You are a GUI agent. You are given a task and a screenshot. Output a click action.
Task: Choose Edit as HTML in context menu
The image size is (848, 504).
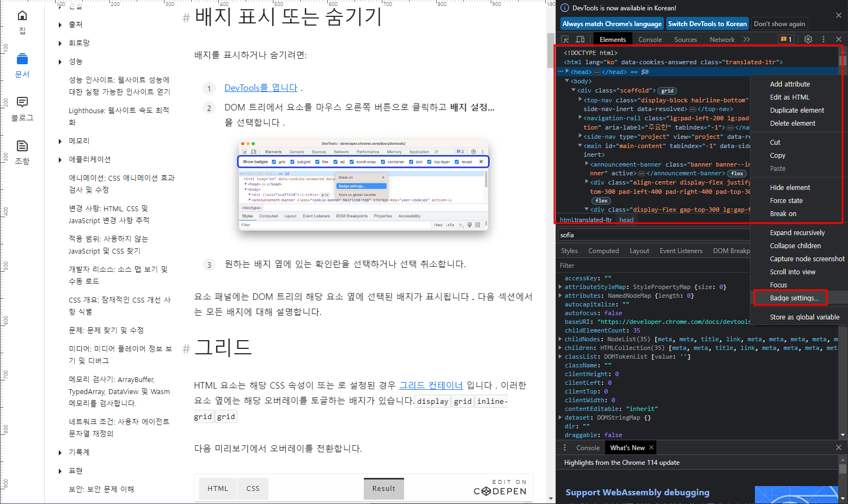pyautogui.click(x=789, y=97)
